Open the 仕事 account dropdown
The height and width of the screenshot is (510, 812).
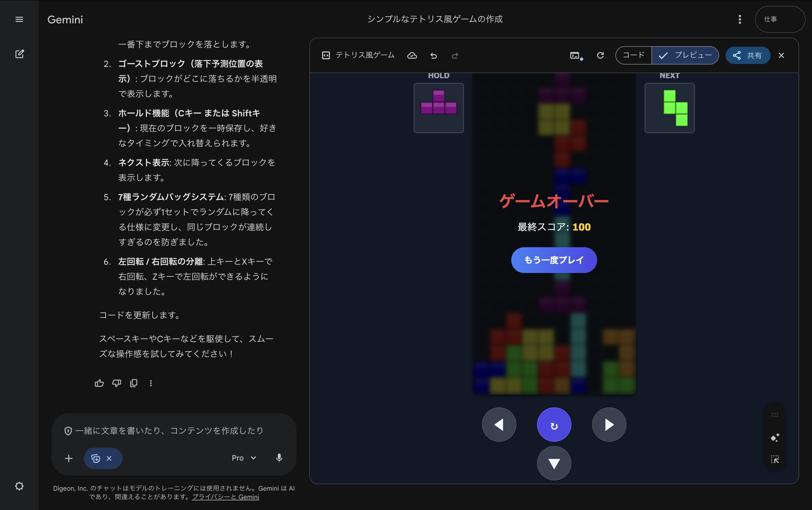pos(780,19)
